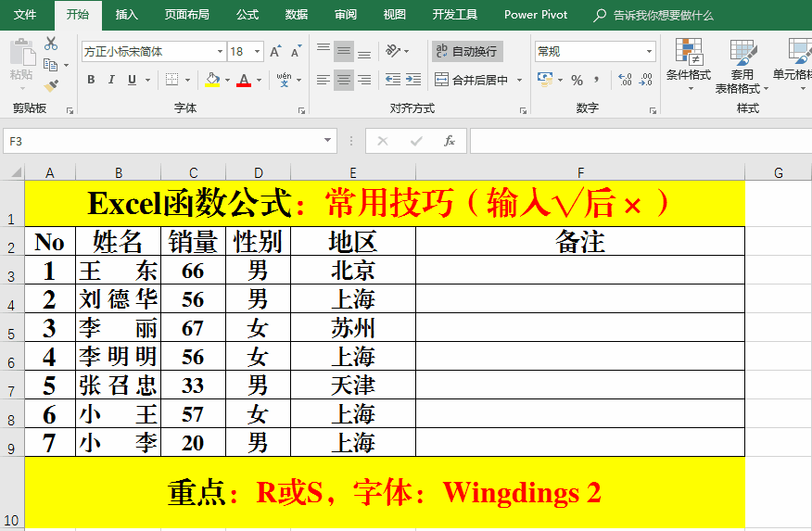
Task: Expand the number format 常规 dropdown
Action: (648, 52)
